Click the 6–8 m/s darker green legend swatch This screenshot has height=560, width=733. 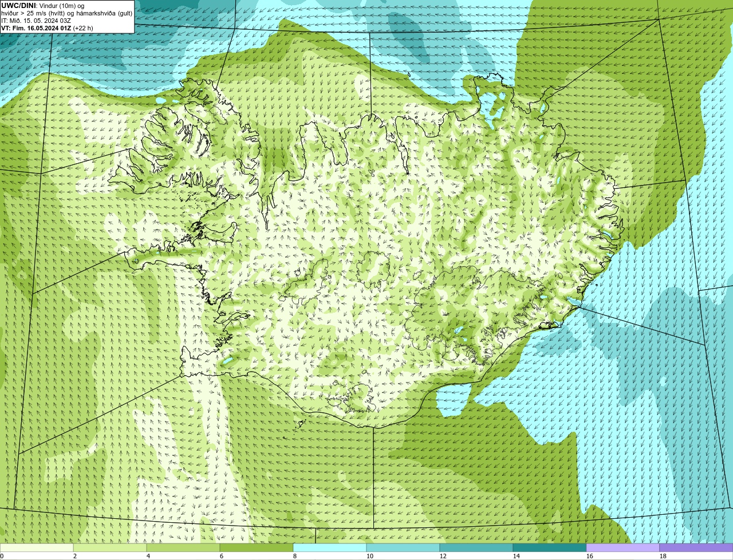point(257,548)
